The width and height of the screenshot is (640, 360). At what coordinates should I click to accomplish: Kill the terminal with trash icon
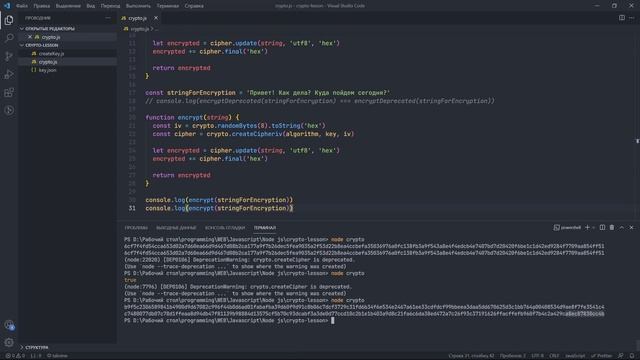coord(612,227)
